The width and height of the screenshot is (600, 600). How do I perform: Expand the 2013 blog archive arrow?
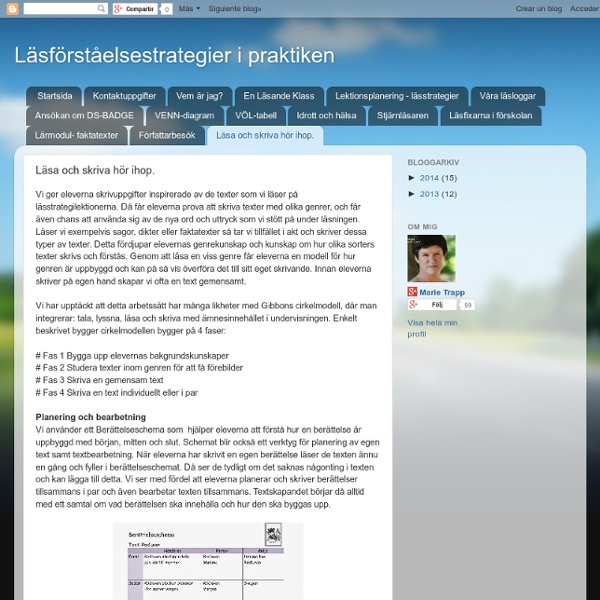pyautogui.click(x=412, y=194)
